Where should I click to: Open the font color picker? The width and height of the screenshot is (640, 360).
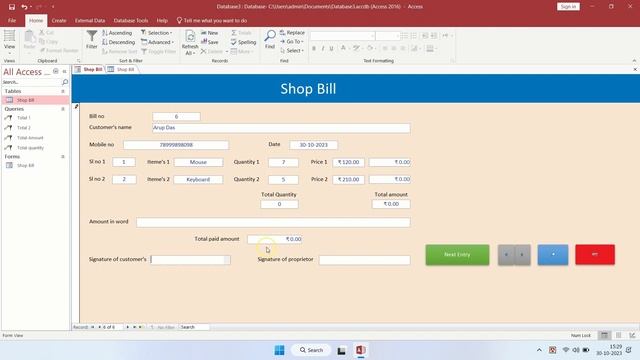pyautogui.click(x=344, y=49)
